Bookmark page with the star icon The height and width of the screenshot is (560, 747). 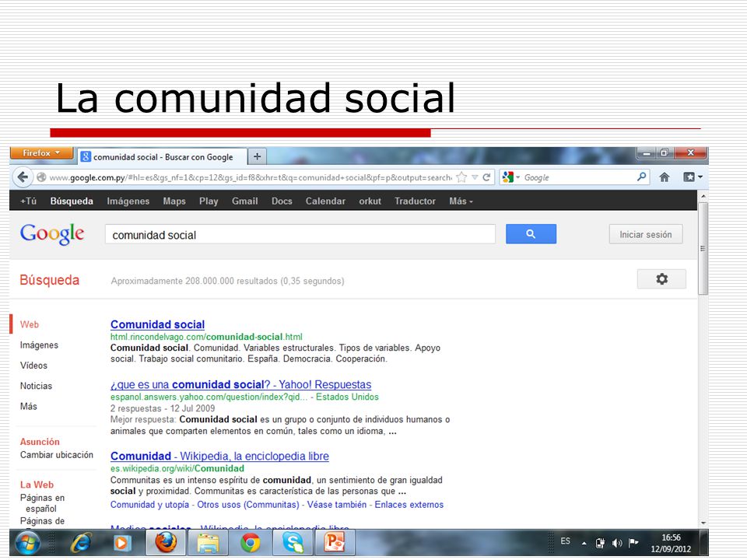[x=461, y=177]
